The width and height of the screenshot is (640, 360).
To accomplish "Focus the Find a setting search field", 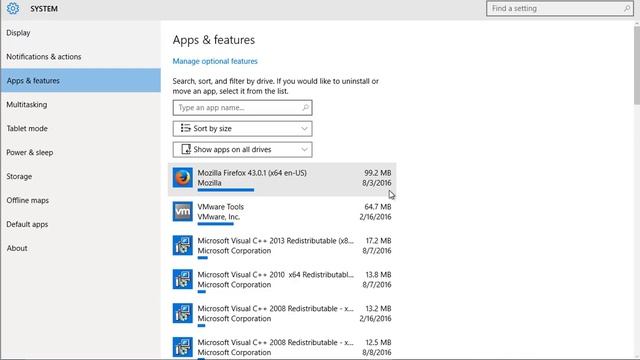I will pyautogui.click(x=560, y=8).
